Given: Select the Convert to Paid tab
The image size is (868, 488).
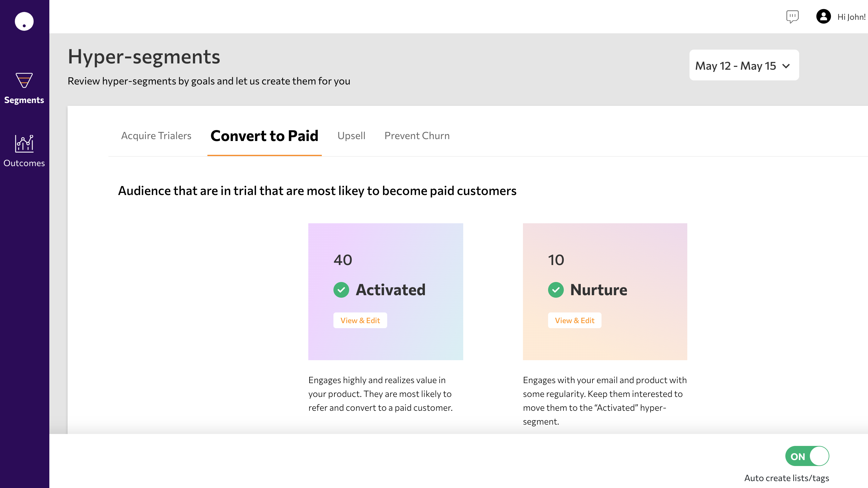Looking at the screenshot, I should (264, 135).
